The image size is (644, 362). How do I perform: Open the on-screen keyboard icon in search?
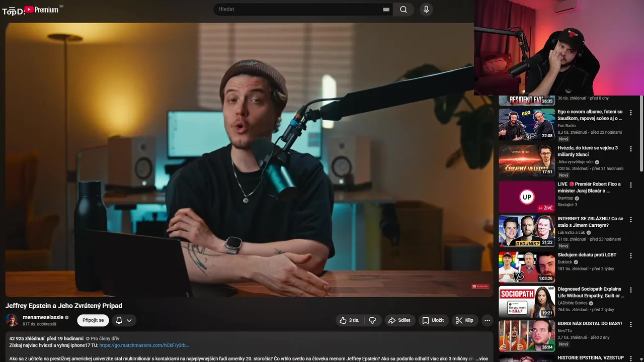click(x=386, y=10)
